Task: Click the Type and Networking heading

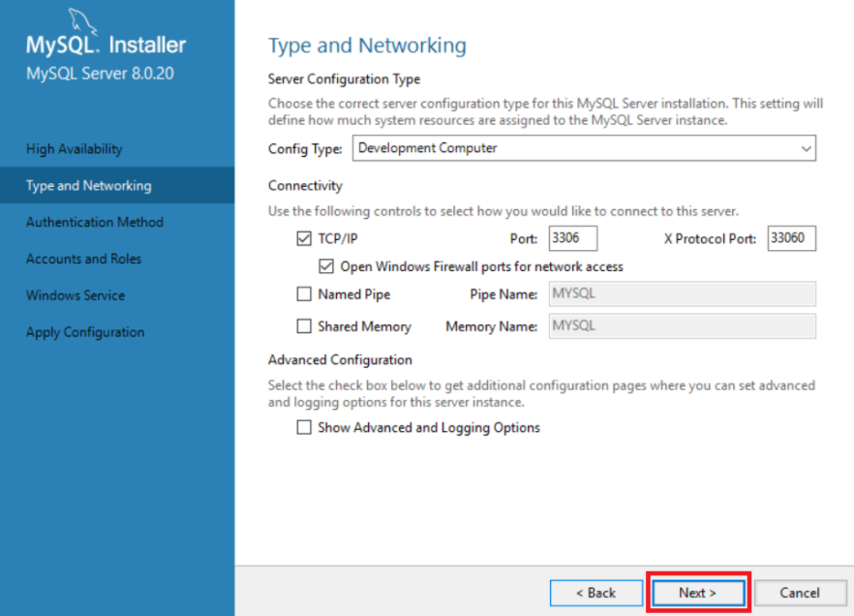Action: tap(367, 46)
